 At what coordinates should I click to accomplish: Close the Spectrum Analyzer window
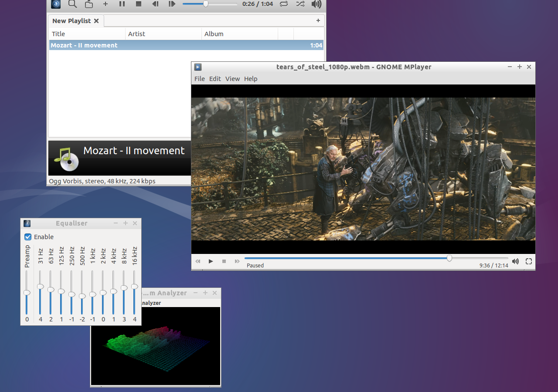pyautogui.click(x=215, y=293)
